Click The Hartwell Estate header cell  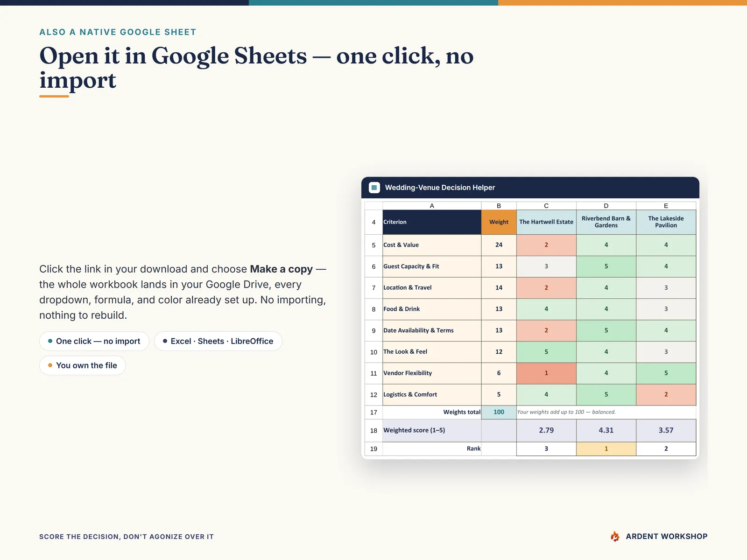[546, 222]
